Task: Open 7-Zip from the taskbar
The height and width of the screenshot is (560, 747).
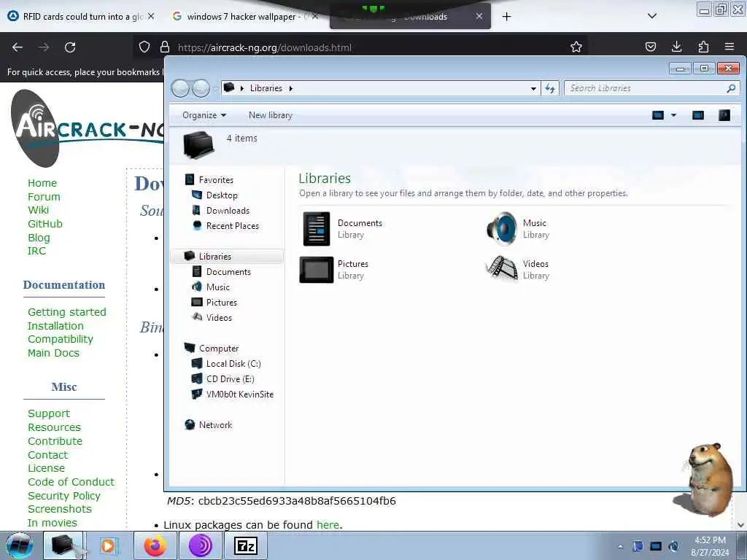Action: (x=247, y=545)
